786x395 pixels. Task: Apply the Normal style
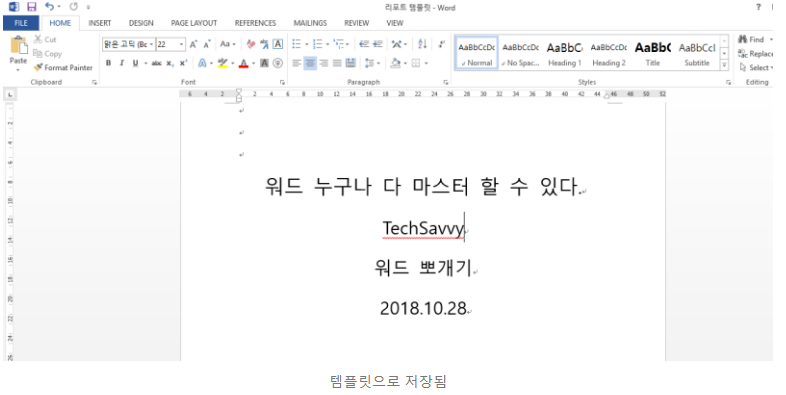click(477, 53)
